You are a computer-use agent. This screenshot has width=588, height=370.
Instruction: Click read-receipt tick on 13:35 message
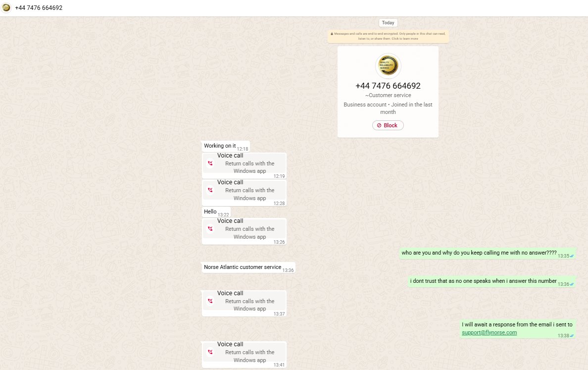(x=572, y=256)
